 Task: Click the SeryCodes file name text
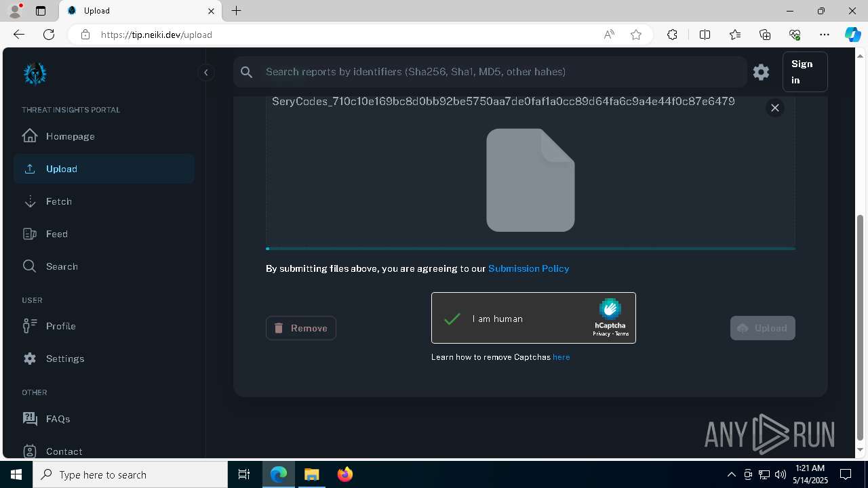pos(503,102)
